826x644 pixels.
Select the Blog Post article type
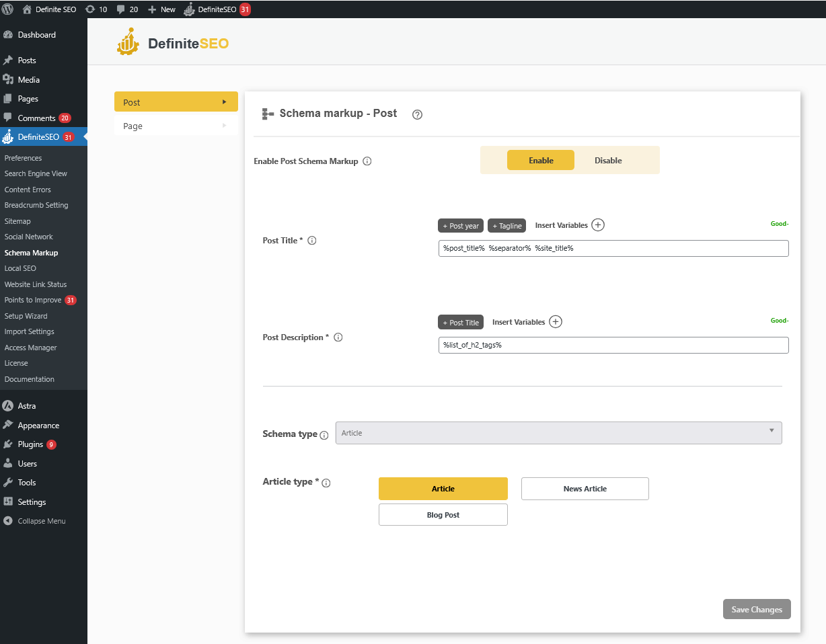[443, 514]
